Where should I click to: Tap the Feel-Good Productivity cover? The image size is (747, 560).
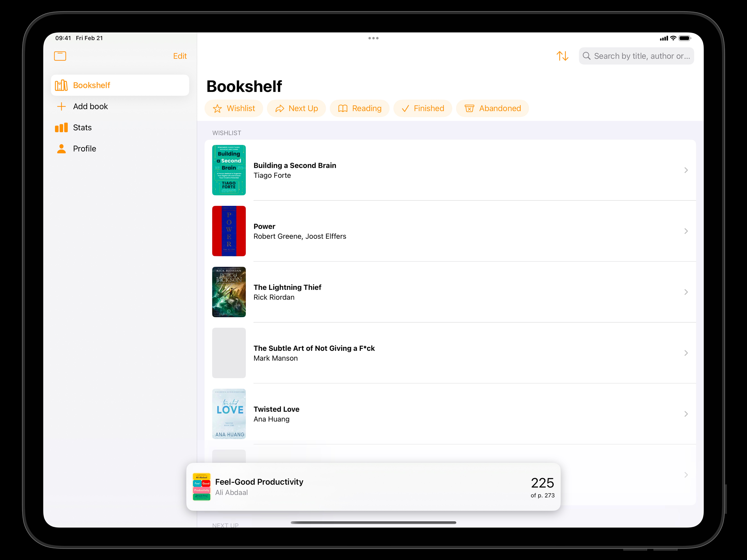(x=202, y=486)
